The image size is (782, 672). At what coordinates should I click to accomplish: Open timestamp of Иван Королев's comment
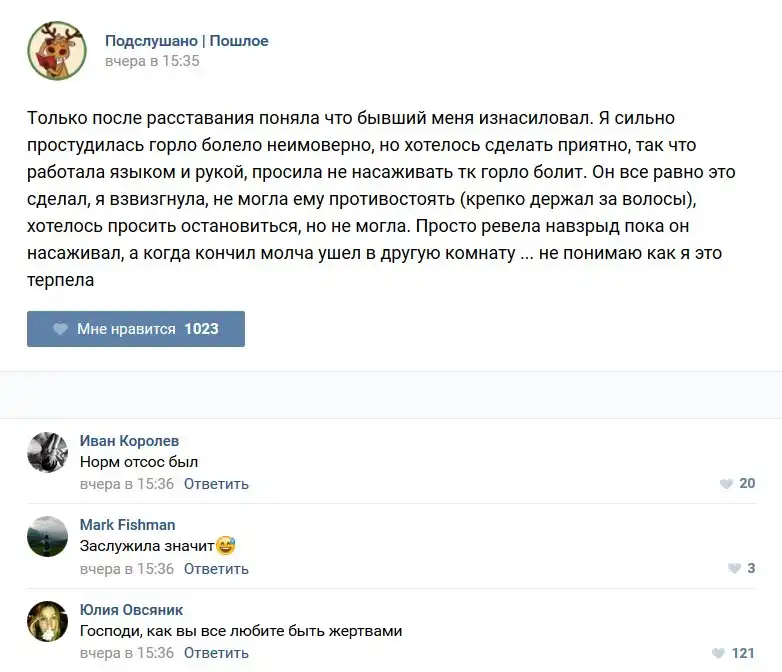127,484
